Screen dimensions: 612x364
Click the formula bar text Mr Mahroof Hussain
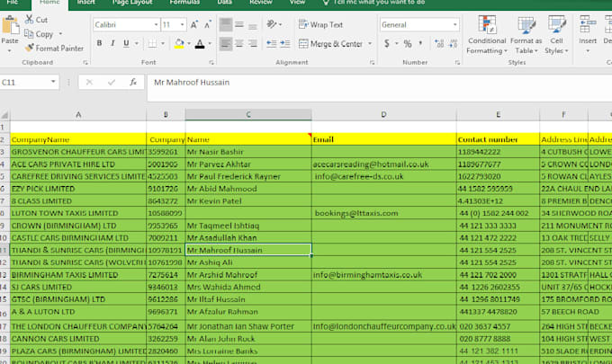pos(192,82)
